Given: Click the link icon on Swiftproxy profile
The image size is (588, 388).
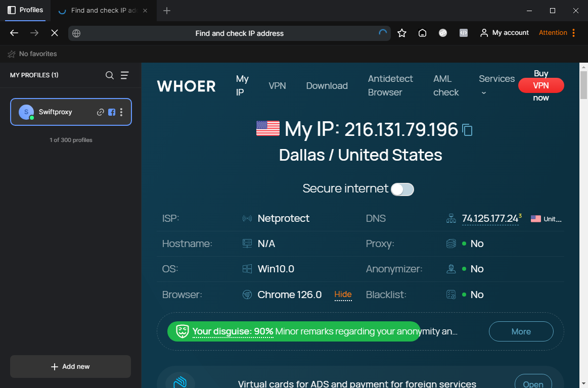Looking at the screenshot, I should 101,112.
